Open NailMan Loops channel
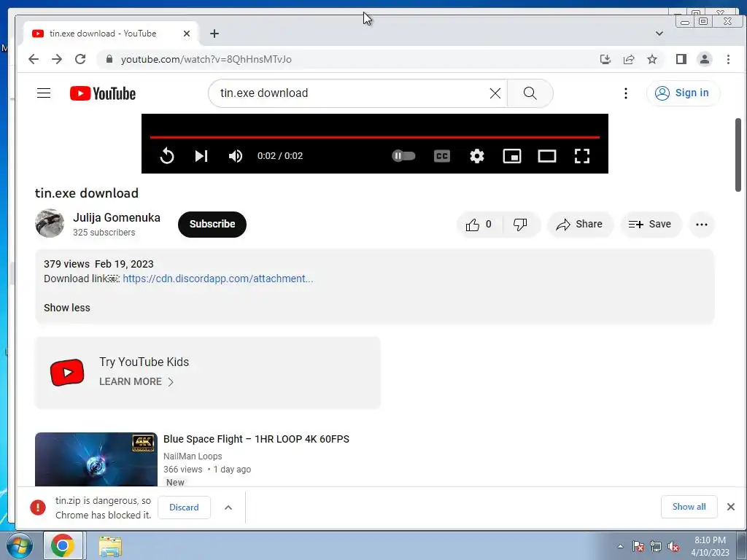 193,456
